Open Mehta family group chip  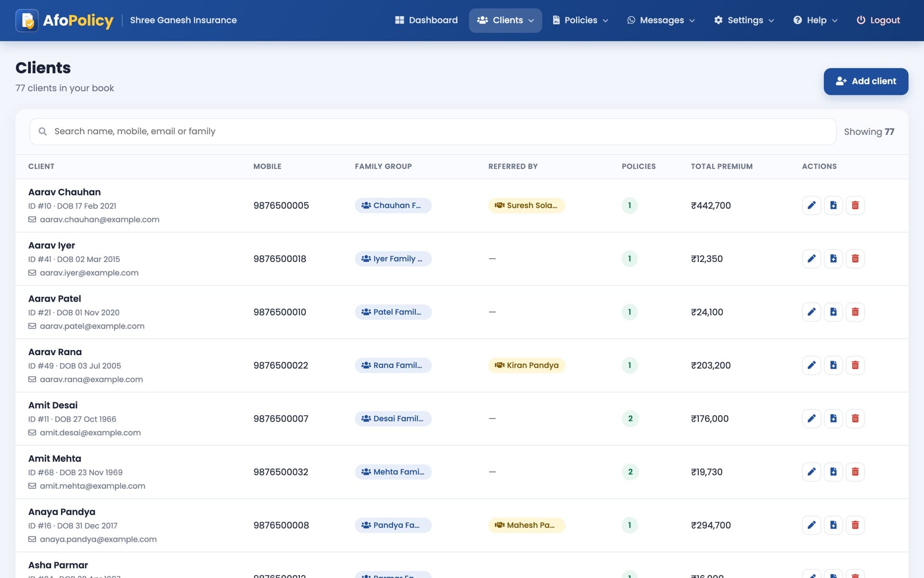(x=393, y=472)
